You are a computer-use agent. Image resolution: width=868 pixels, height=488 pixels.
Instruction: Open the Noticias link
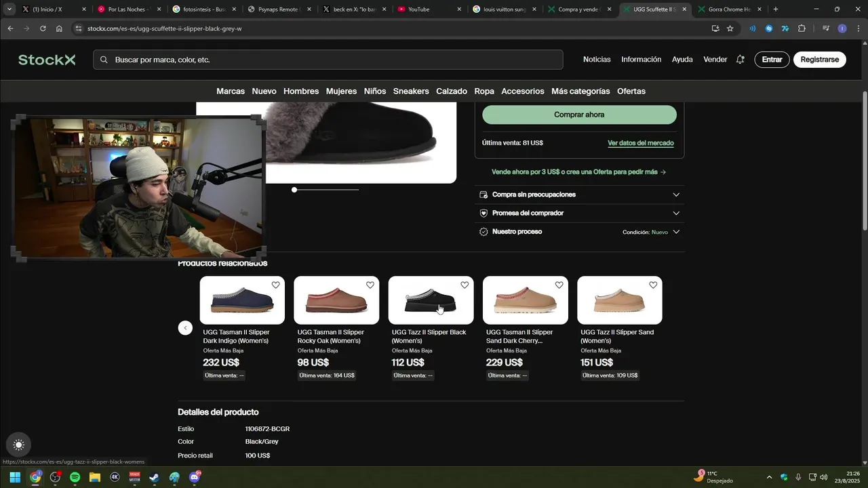pyautogui.click(x=597, y=60)
